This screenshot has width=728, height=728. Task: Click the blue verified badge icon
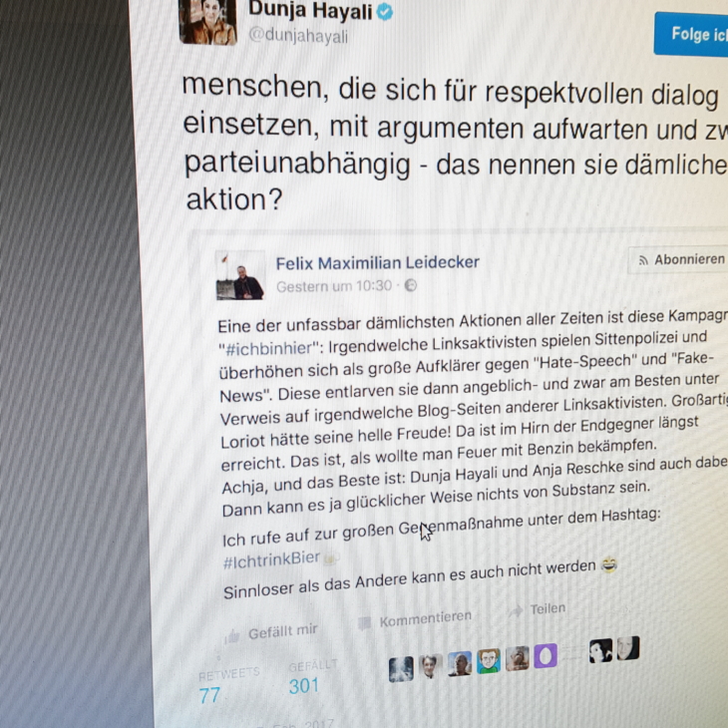385,12
